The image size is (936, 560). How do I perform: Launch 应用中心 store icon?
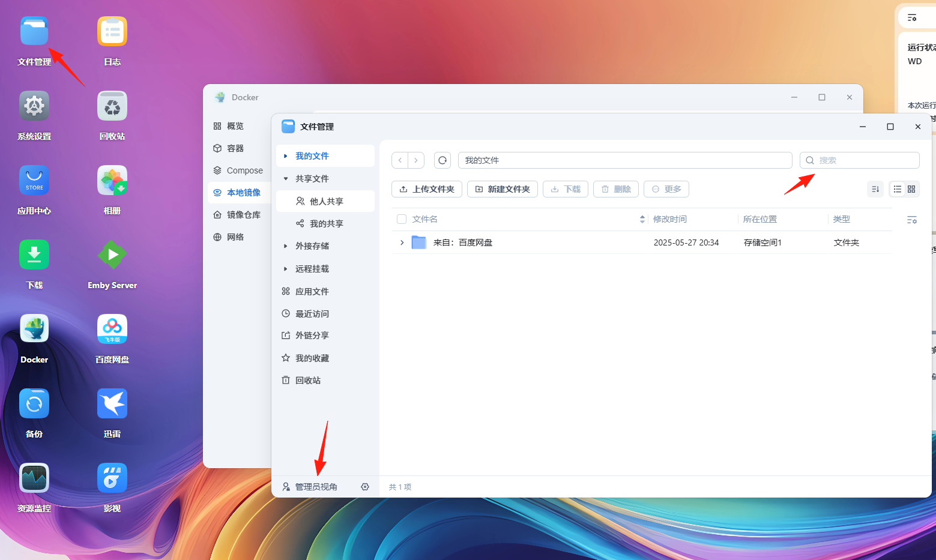click(34, 180)
